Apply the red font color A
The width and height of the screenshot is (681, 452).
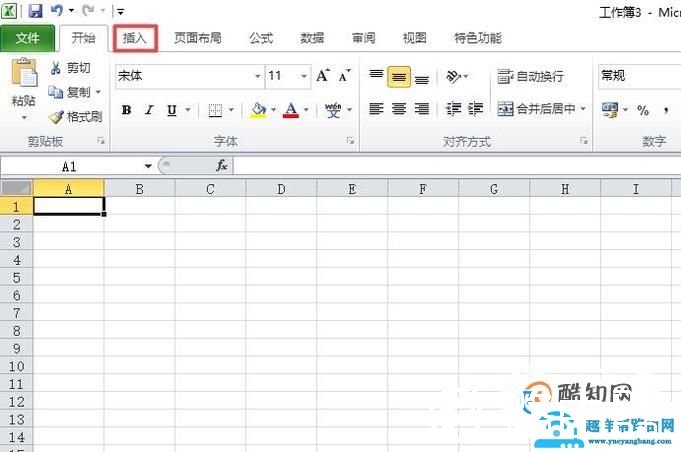tap(291, 110)
